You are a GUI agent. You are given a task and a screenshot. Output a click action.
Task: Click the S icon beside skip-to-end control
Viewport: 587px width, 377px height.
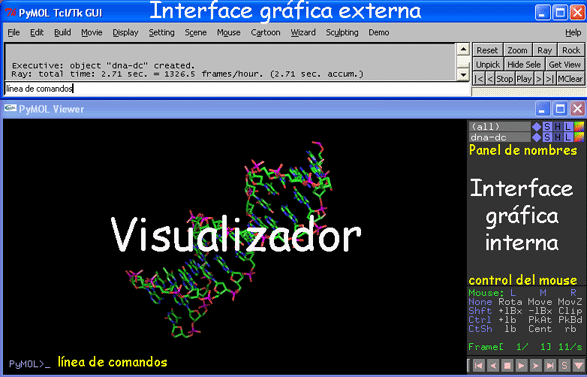point(564,365)
